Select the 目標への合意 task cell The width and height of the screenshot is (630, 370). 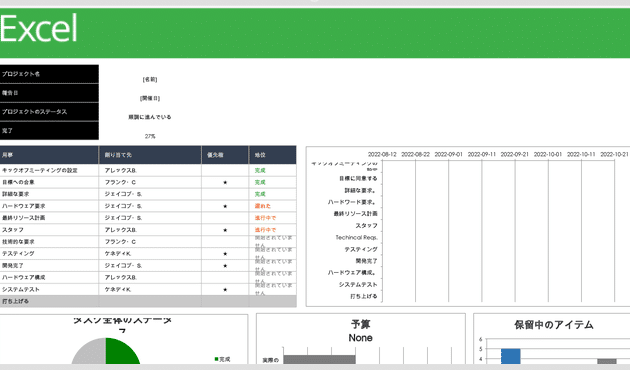49,182
